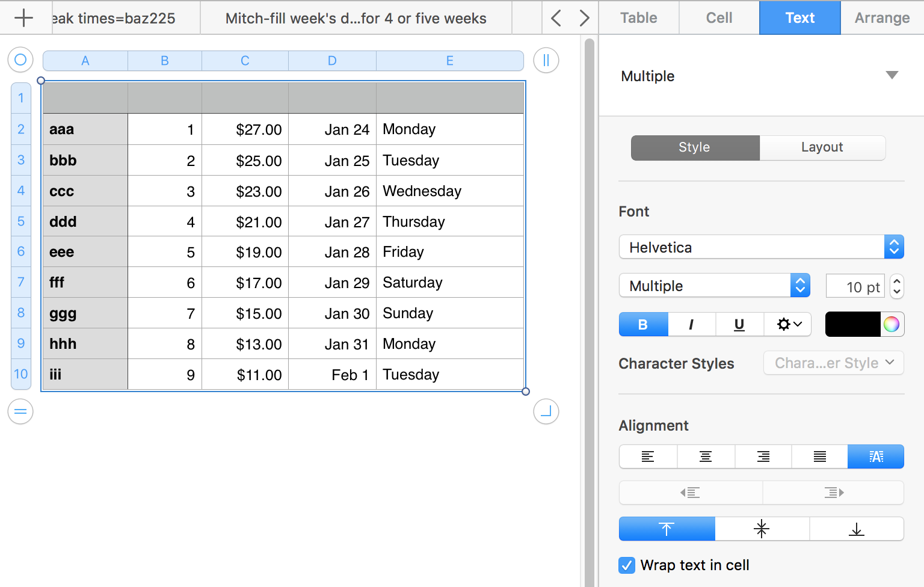Open the Character Styles dropdown
Screen dimensions: 924x587
click(x=833, y=363)
